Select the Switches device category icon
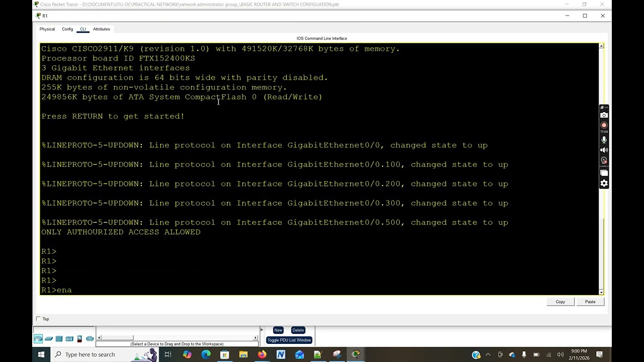The width and height of the screenshot is (644, 362). tap(49, 339)
